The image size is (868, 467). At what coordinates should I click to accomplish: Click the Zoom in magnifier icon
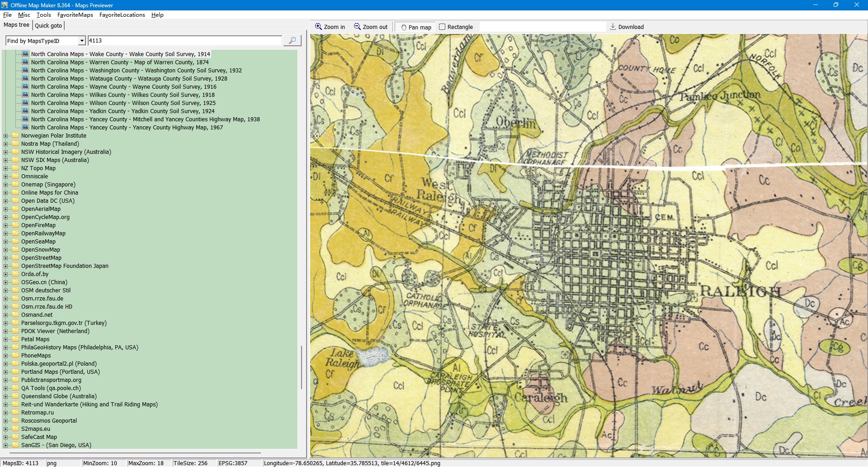[x=318, y=27]
